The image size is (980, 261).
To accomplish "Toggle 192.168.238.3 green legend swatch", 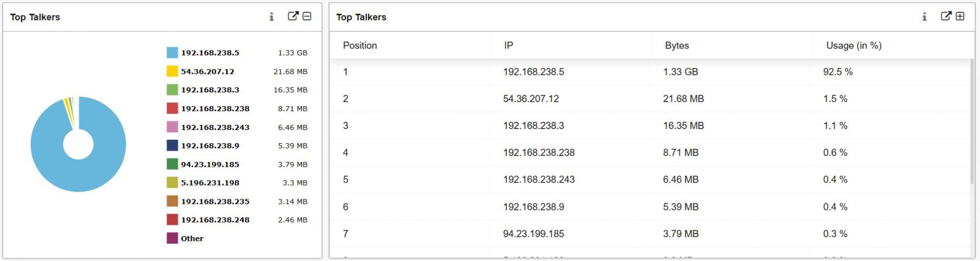I will coord(173,90).
